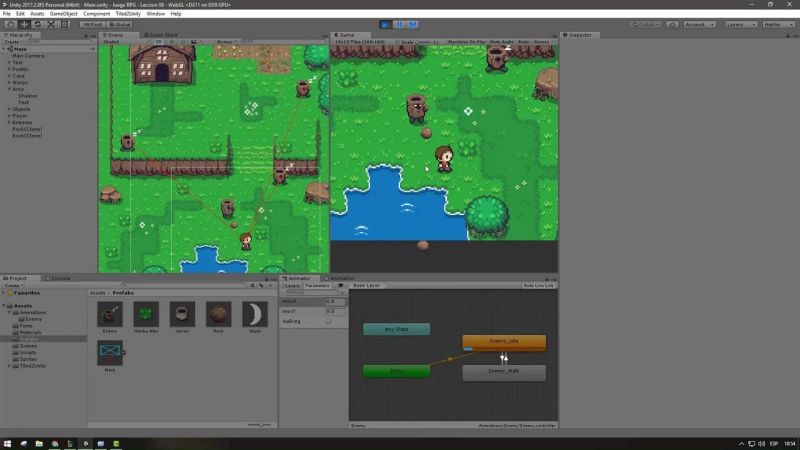This screenshot has width=800, height=450.
Task: Select the Enemy_Idle animator state
Action: [x=504, y=342]
